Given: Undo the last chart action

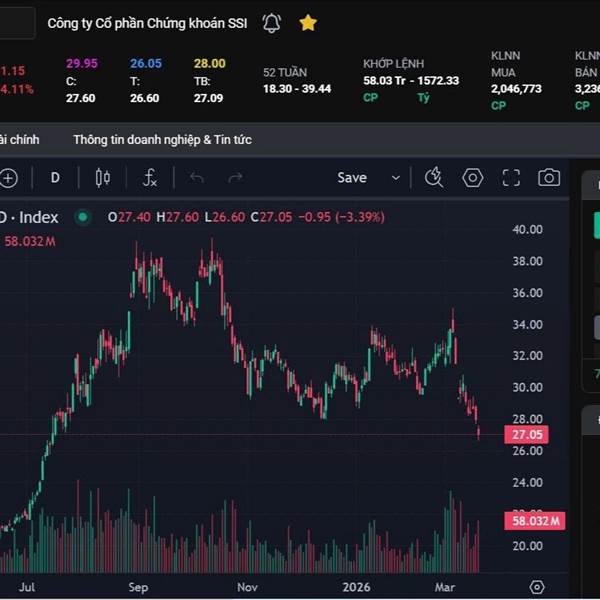Looking at the screenshot, I should pyautogui.click(x=197, y=178).
